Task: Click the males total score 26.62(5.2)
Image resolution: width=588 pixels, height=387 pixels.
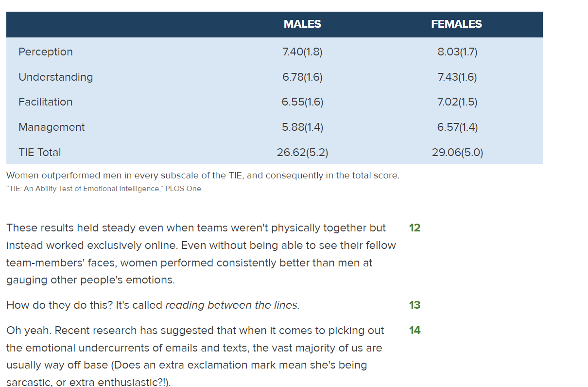Action: tap(302, 153)
